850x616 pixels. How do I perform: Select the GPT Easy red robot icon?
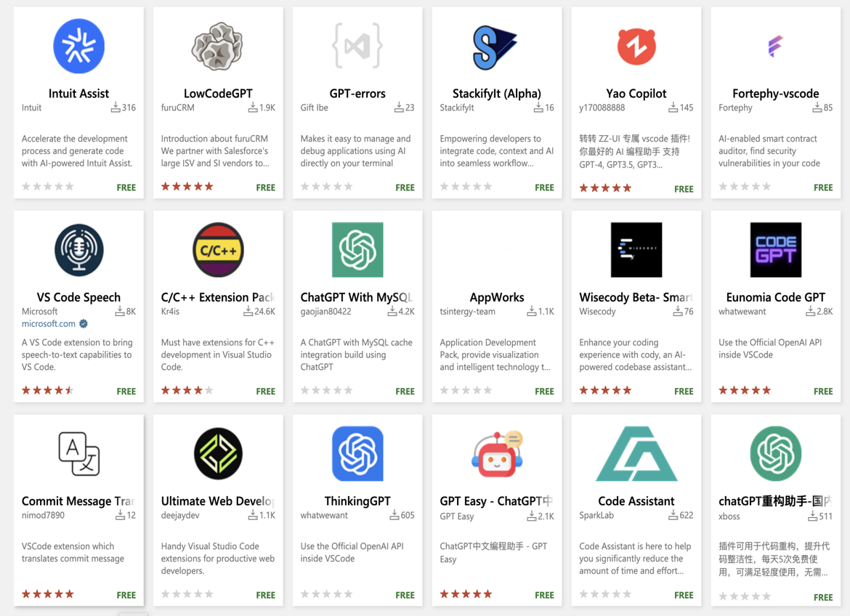pyautogui.click(x=496, y=454)
